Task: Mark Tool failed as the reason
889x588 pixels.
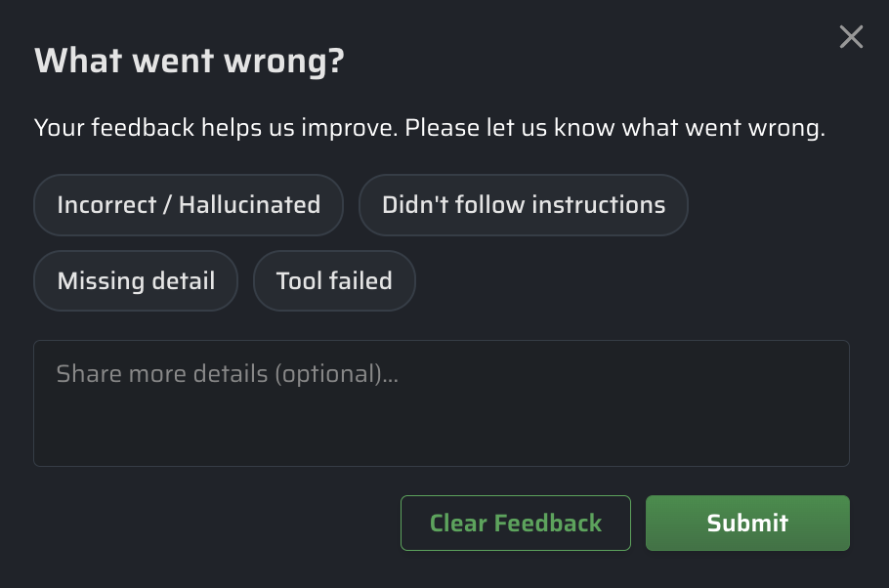Action: (334, 281)
